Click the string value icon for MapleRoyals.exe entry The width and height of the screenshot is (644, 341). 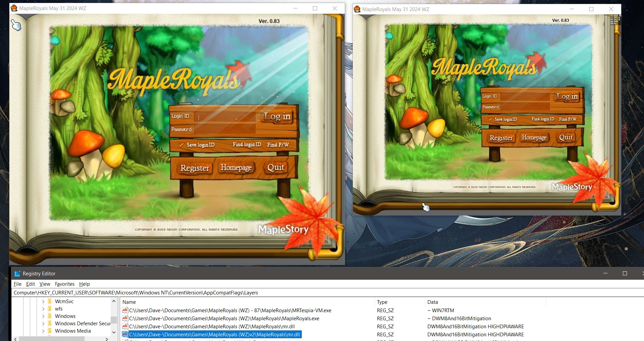pos(125,319)
